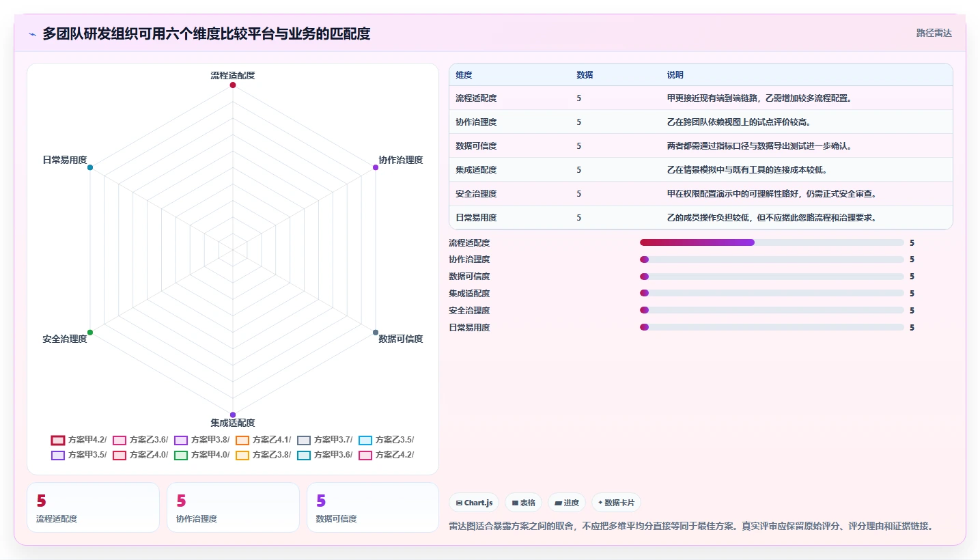Click the teal radar point at 日常易用度

90,167
